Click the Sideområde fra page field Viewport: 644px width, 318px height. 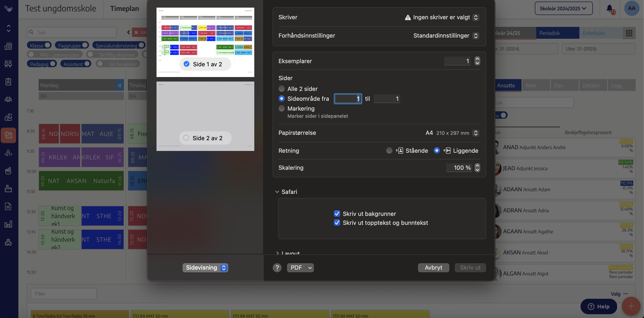(348, 99)
